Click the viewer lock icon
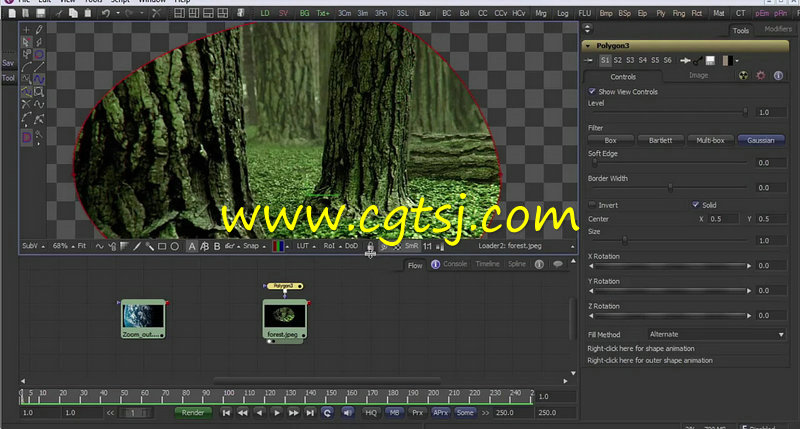 (x=371, y=248)
